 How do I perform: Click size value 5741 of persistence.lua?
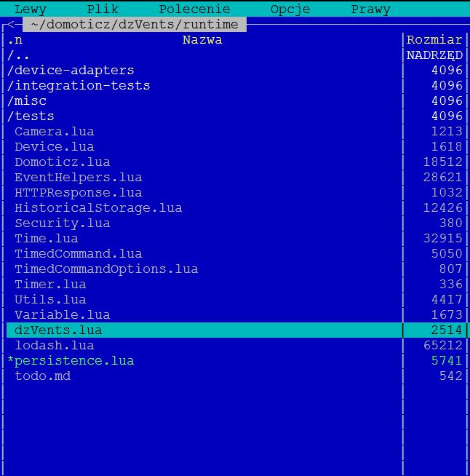pyautogui.click(x=447, y=361)
